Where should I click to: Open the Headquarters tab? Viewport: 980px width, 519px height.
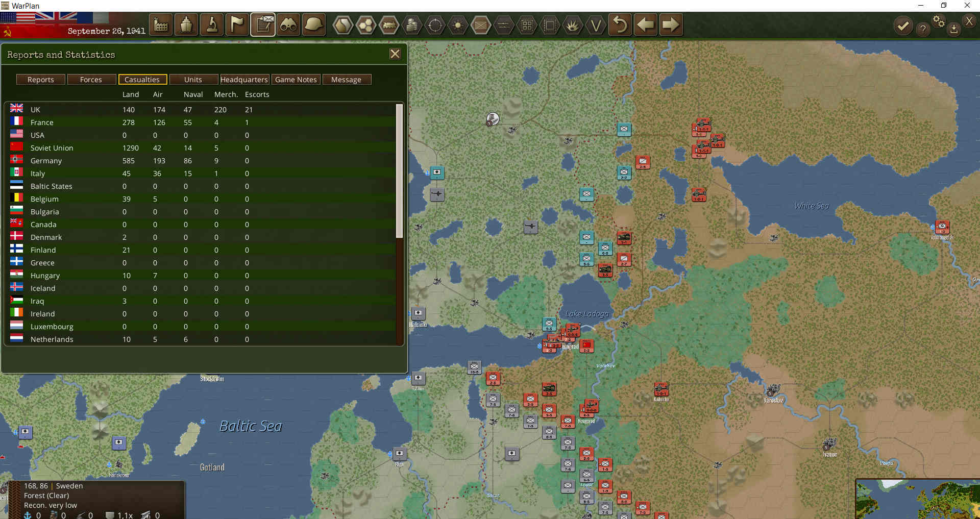pos(244,80)
